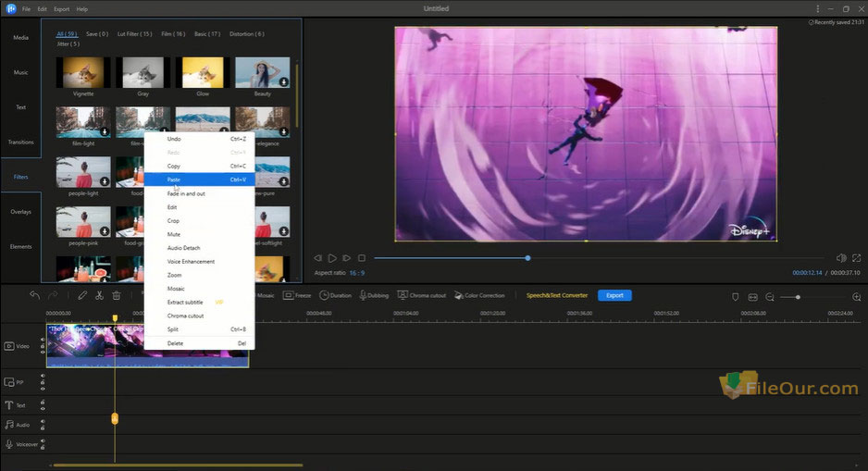Open the Help menu
This screenshot has height=471, width=868.
tap(82, 9)
